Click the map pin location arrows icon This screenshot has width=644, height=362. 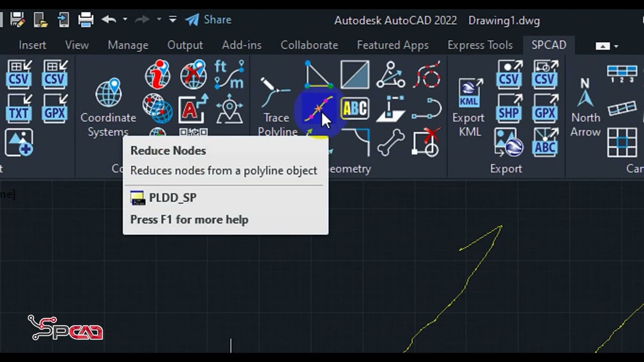pyautogui.click(x=229, y=109)
